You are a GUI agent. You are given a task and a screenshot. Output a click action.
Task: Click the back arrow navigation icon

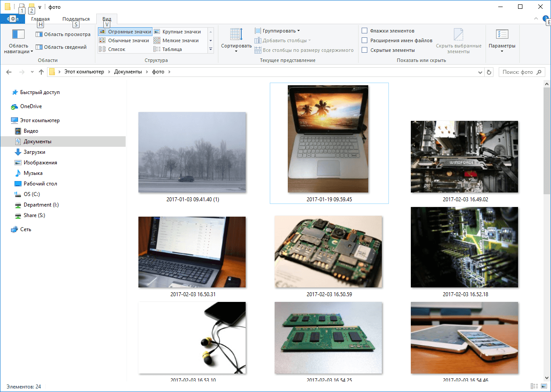[x=9, y=72]
